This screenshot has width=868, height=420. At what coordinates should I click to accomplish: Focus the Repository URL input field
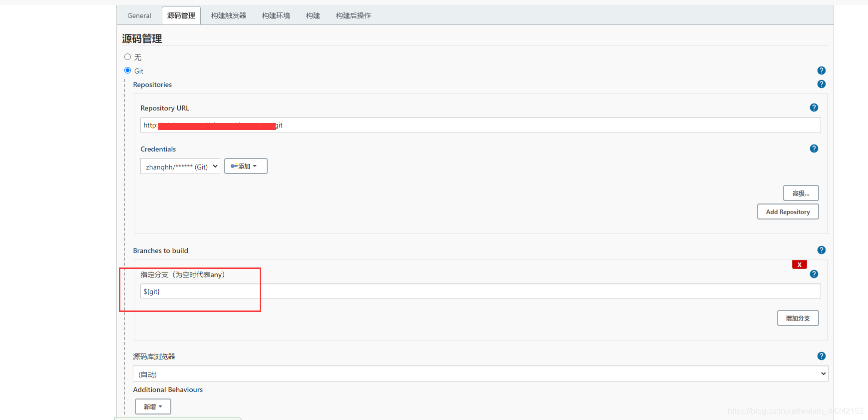tap(480, 125)
